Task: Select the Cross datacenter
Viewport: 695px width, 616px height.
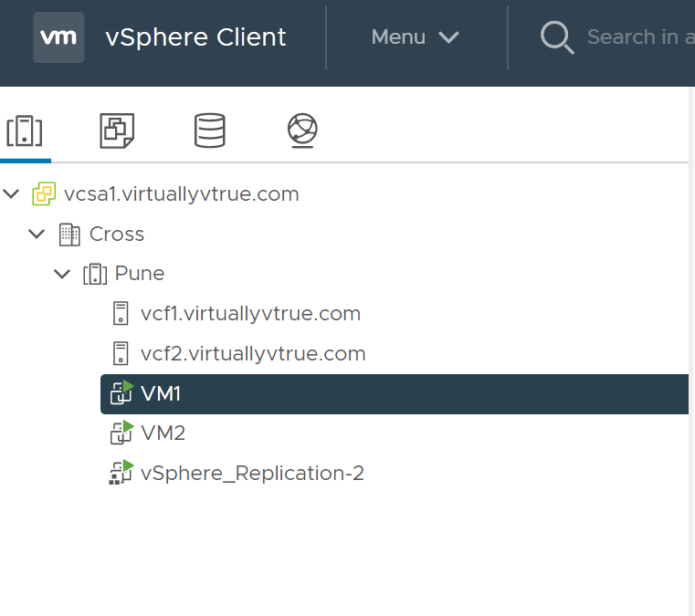Action: tap(116, 235)
